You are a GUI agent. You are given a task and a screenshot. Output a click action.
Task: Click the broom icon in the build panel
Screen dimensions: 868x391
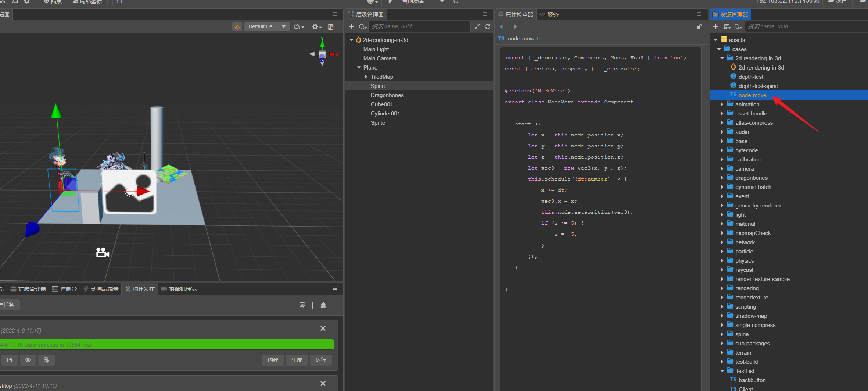323,305
